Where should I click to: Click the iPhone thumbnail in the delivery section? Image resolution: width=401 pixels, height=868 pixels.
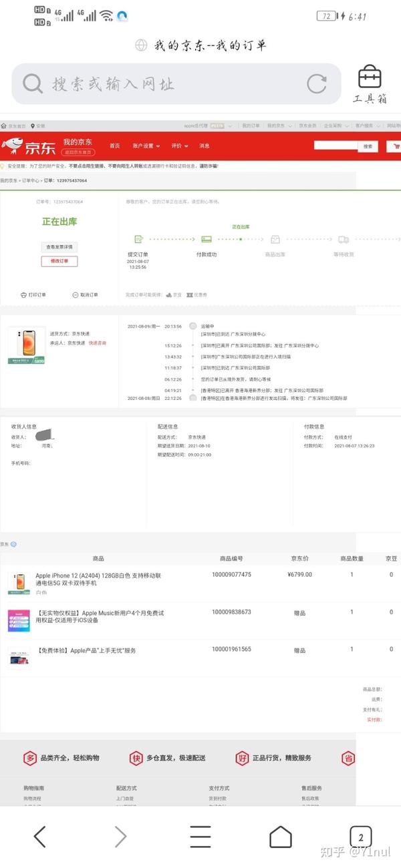tap(26, 345)
